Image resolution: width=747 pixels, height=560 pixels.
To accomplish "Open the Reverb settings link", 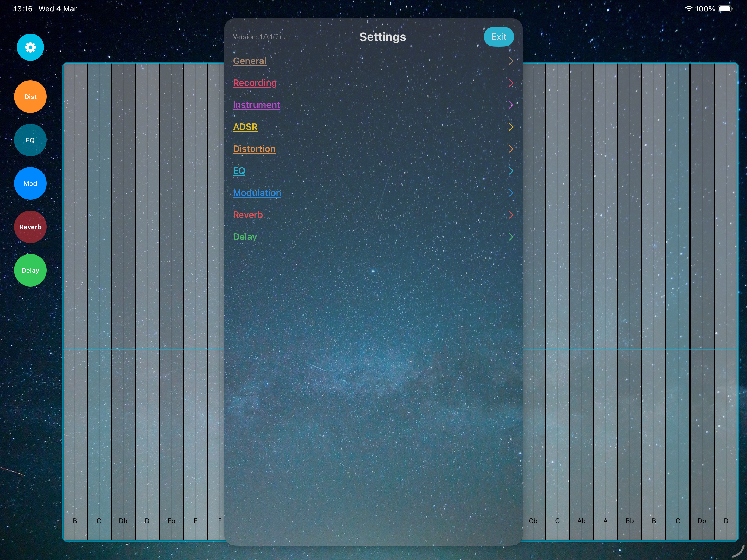I will [248, 215].
